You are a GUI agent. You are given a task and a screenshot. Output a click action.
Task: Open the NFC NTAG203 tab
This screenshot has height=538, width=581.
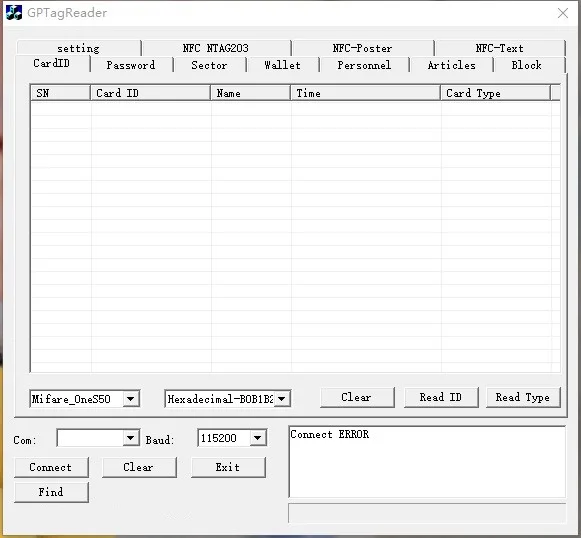pos(216,48)
